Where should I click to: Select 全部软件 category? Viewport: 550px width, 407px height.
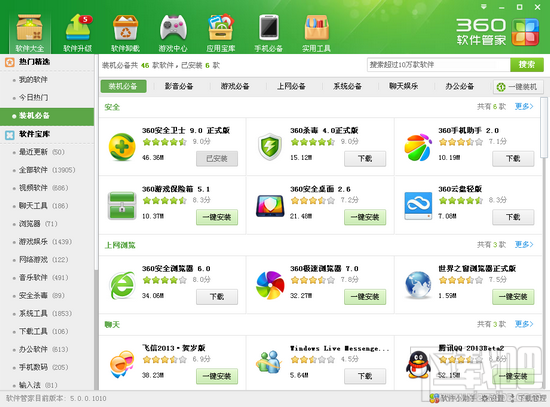47,170
